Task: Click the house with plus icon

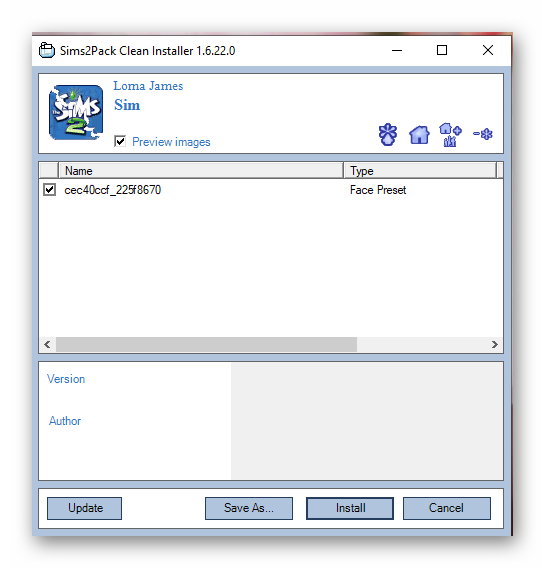Action: (x=450, y=135)
